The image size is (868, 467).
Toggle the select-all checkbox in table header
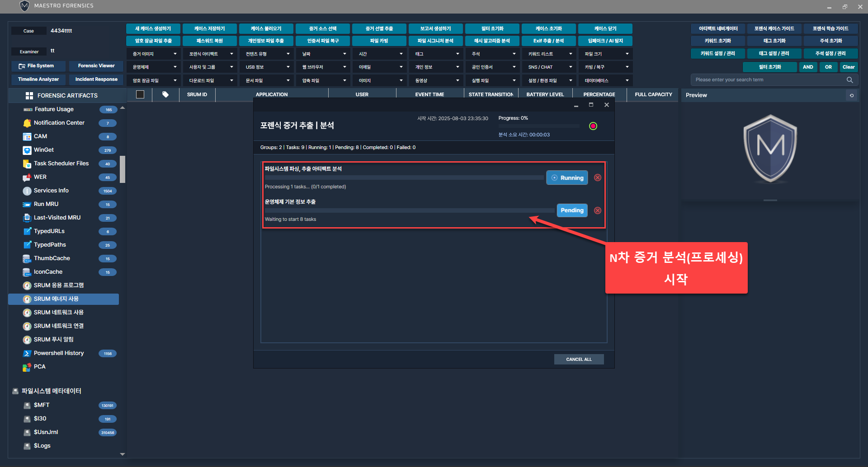coord(140,94)
